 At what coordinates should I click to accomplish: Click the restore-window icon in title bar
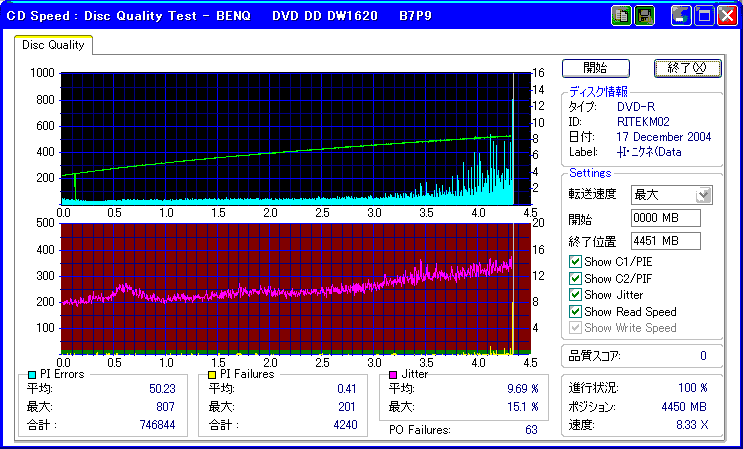click(681, 16)
